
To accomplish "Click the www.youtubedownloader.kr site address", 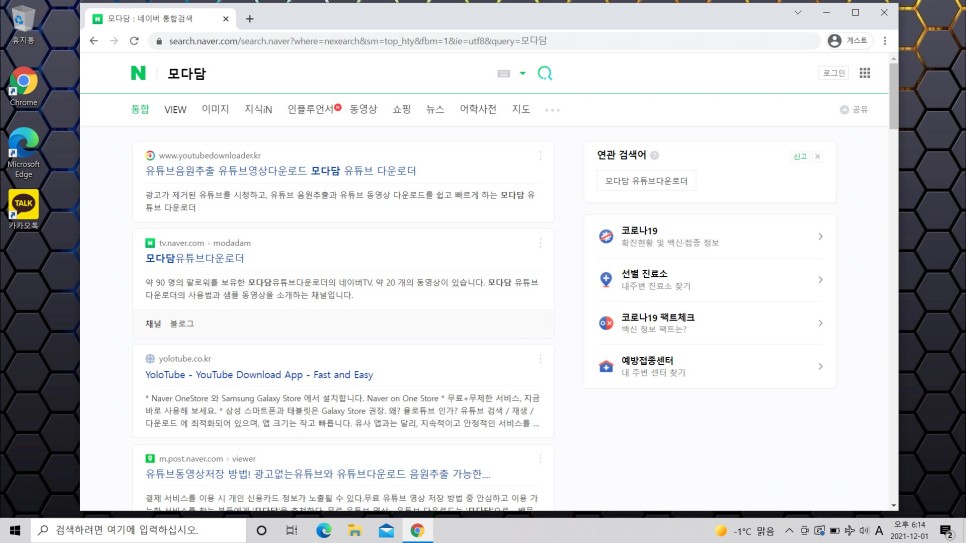I will tap(209, 155).
